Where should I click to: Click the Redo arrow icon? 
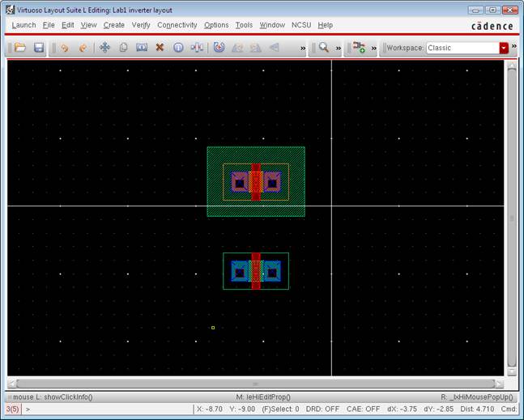[x=83, y=48]
